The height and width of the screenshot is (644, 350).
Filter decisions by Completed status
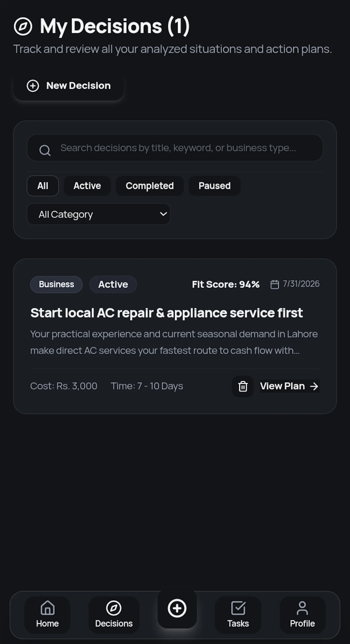[x=150, y=186]
